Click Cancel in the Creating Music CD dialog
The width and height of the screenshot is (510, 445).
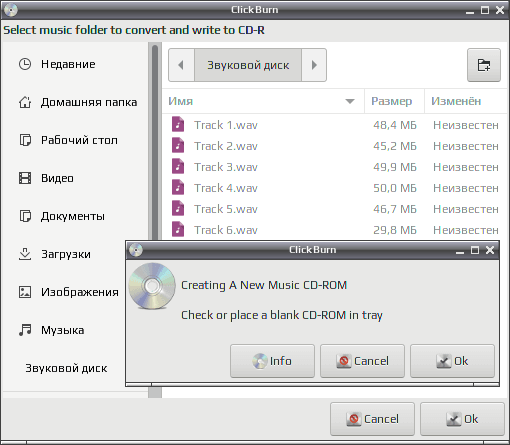(x=362, y=361)
